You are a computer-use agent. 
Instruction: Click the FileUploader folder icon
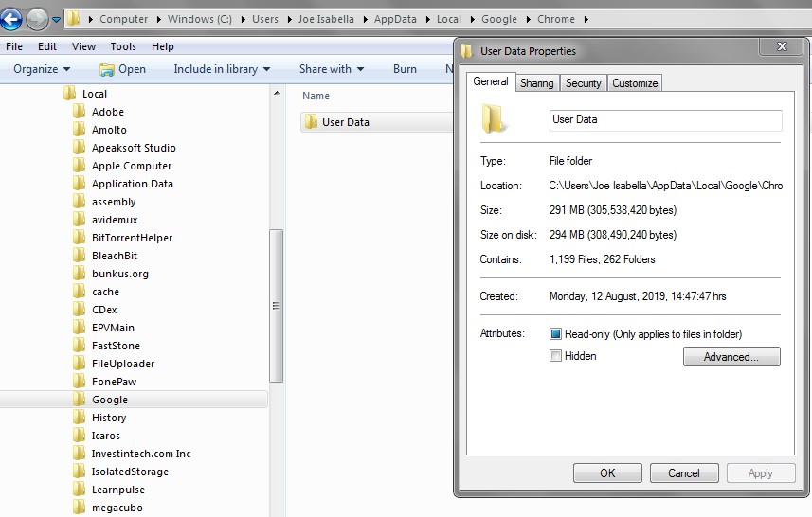coord(79,364)
